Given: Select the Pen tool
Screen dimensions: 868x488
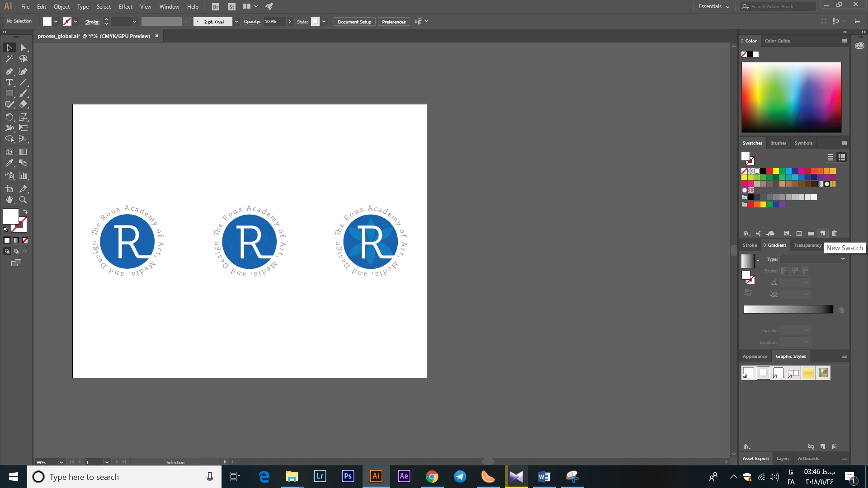Looking at the screenshot, I should pos(9,71).
